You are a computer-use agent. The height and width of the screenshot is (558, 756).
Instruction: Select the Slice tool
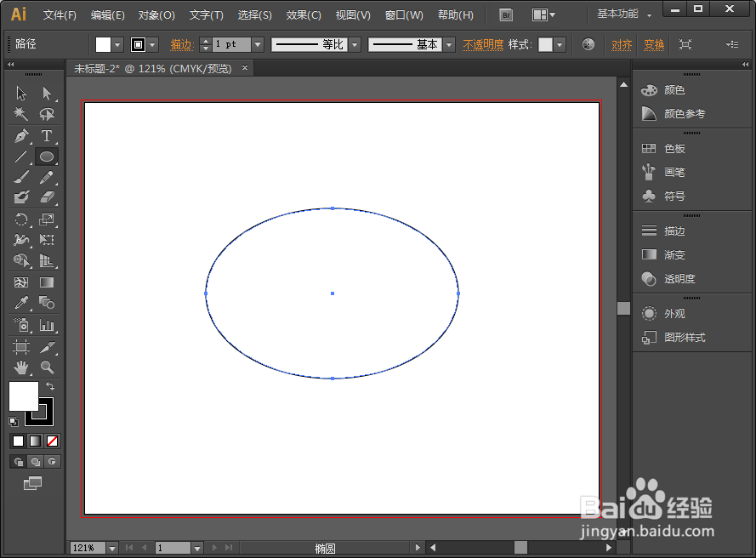pos(47,347)
